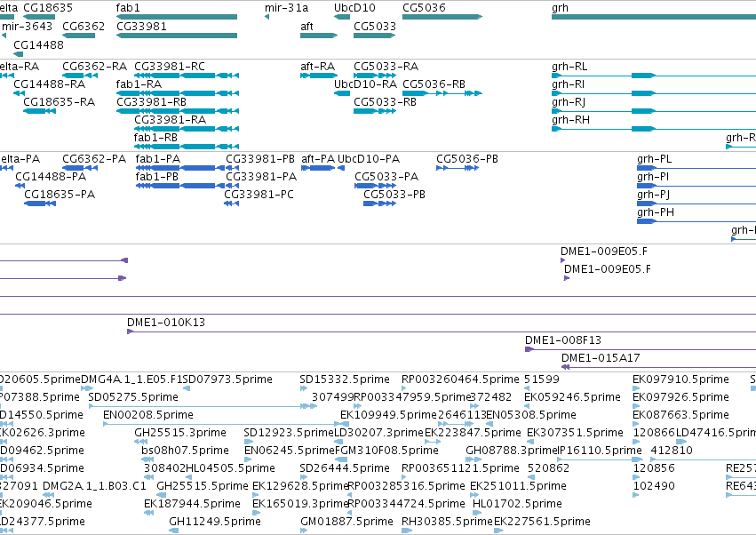Viewport: 756px width, 535px height.
Task: Select protein CG5033-PB
Action: coord(380,204)
